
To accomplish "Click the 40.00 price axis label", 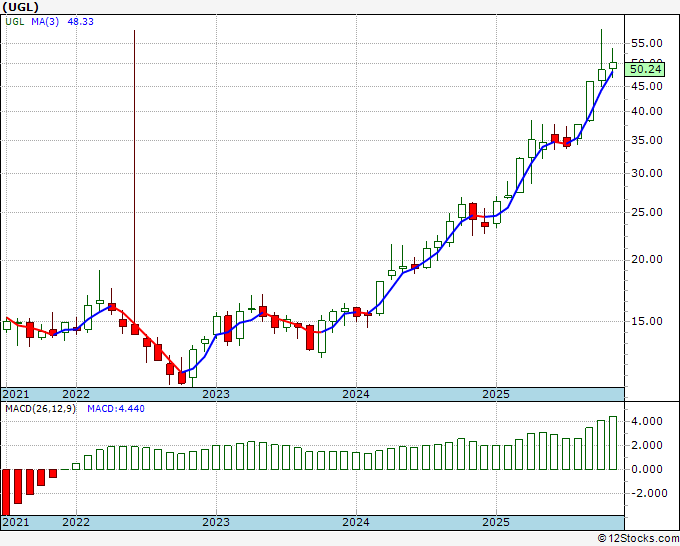I will pyautogui.click(x=648, y=111).
